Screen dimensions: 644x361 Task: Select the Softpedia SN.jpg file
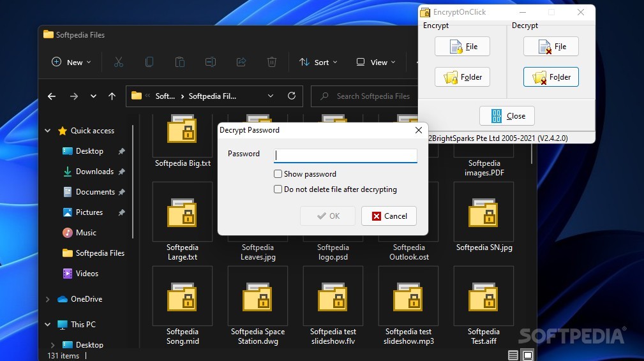(x=484, y=217)
